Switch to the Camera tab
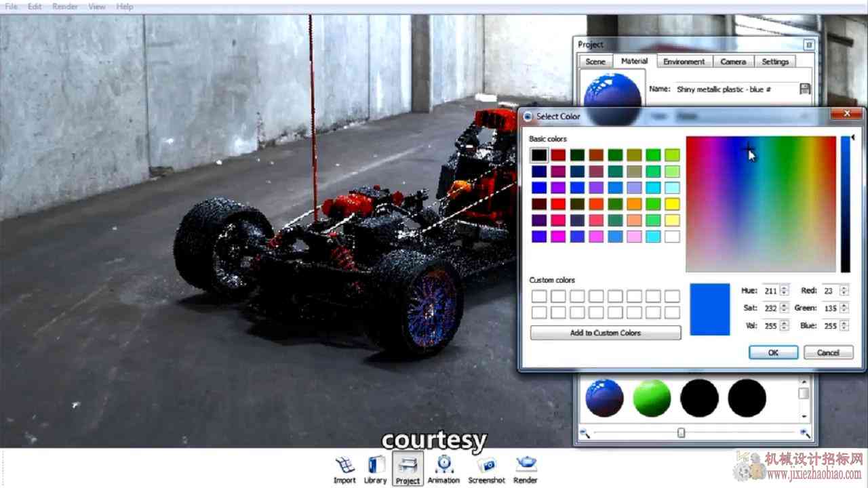The width and height of the screenshot is (868, 488). [x=733, y=61]
